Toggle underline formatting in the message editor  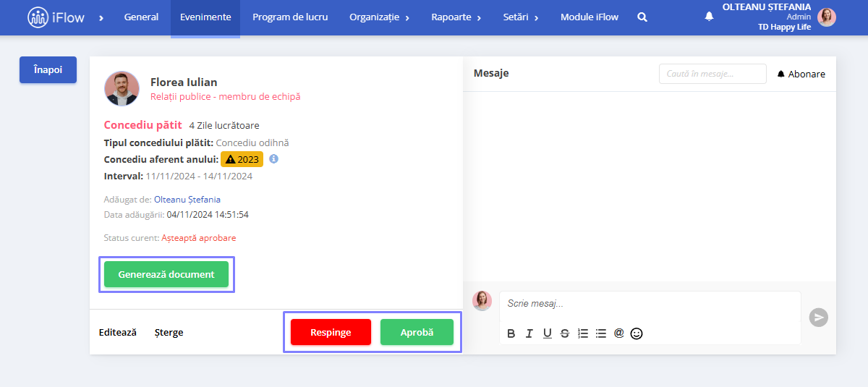547,333
